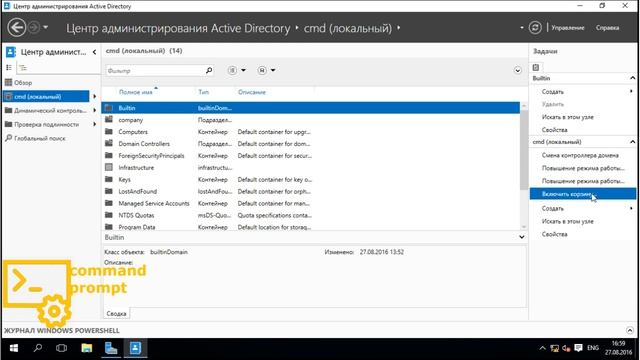The height and width of the screenshot is (360, 640).
Task: Show hidden system tray icons
Action: (542, 348)
